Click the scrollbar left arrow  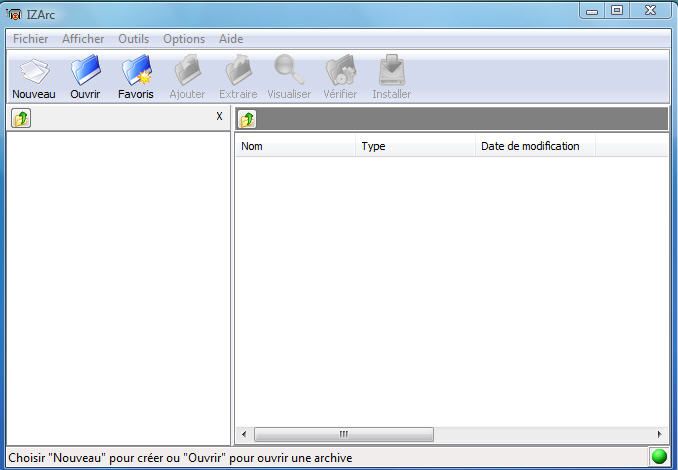coord(244,434)
